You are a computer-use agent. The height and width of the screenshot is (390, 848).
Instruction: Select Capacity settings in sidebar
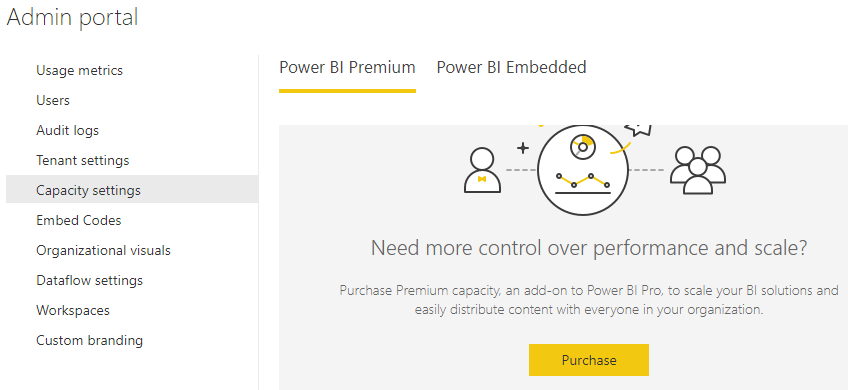[x=132, y=189]
